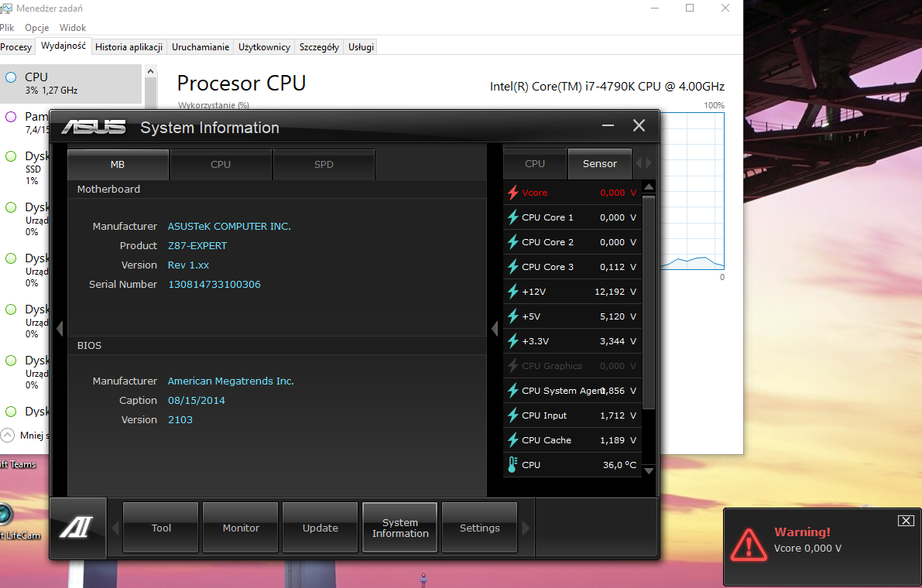This screenshot has height=588, width=922.
Task: Switch to Procesy tab in Task Manager
Action: [x=16, y=47]
